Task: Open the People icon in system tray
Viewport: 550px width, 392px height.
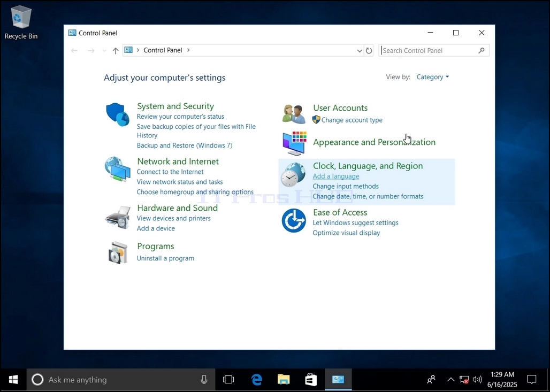Action: pyautogui.click(x=431, y=379)
